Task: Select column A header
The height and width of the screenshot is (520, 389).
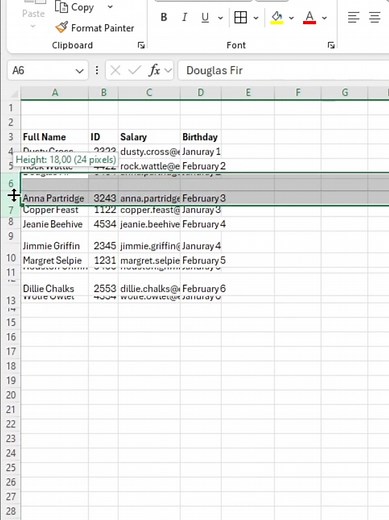Action: click(x=55, y=93)
